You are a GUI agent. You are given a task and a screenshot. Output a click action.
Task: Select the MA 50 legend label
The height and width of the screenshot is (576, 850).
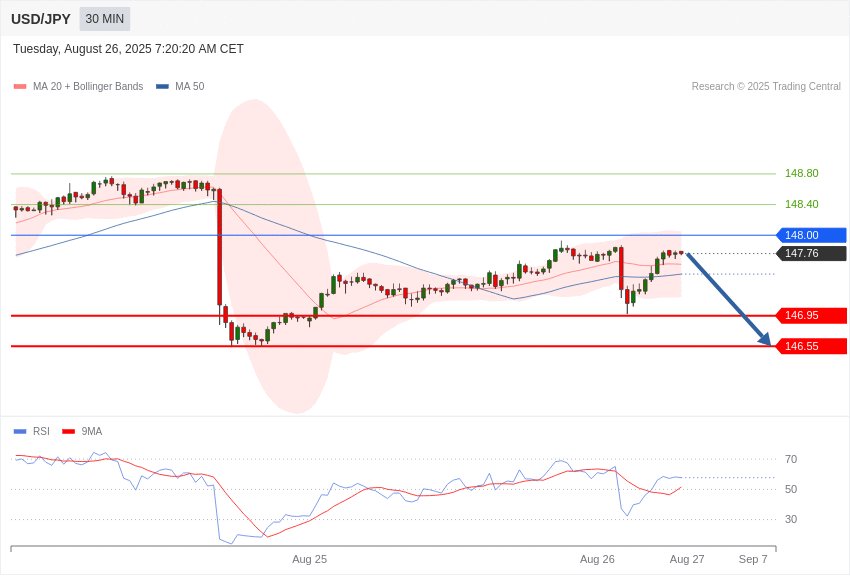(x=190, y=87)
